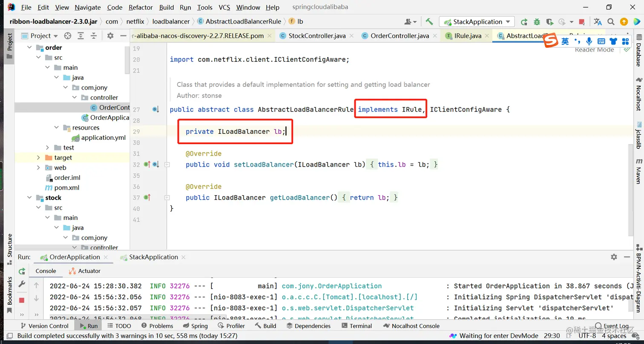
Task: Open the profiler run options dropdown arrow
Action: pyautogui.click(x=571, y=22)
